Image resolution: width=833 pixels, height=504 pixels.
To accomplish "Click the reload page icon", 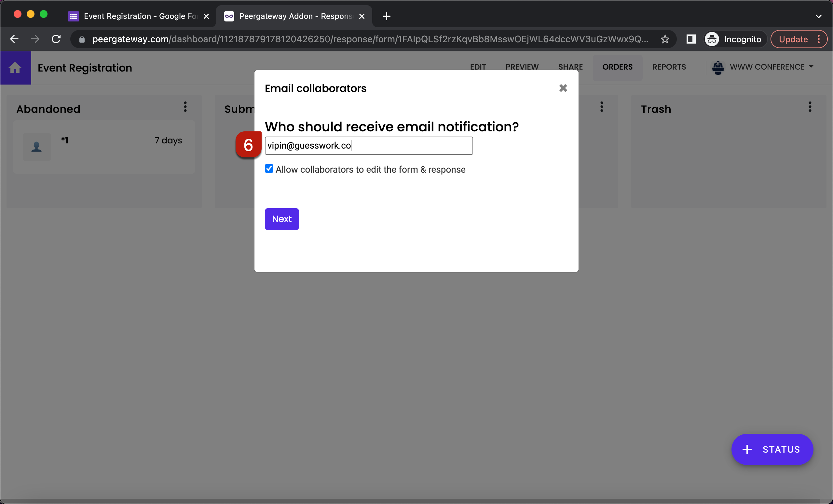I will [56, 39].
